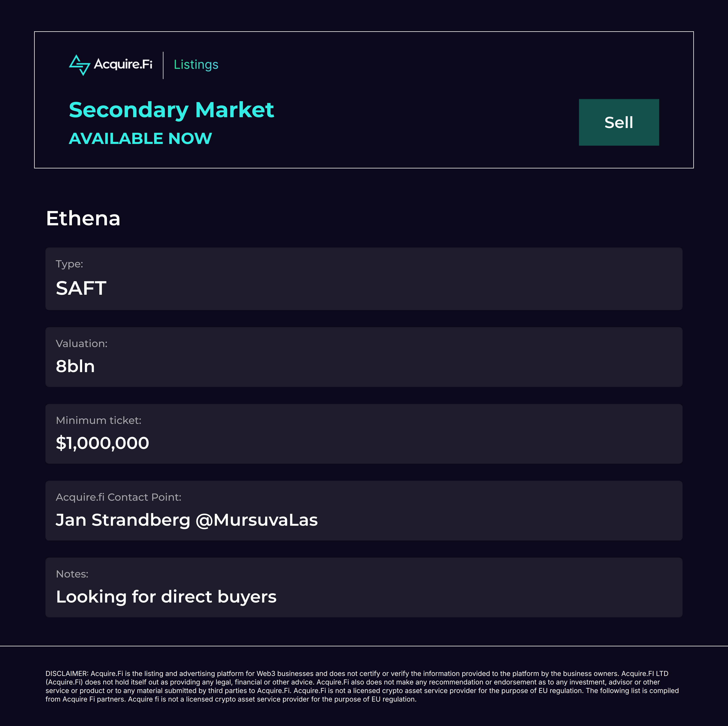728x726 pixels.
Task: Open the @MursuvaLas handle
Action: (x=257, y=520)
